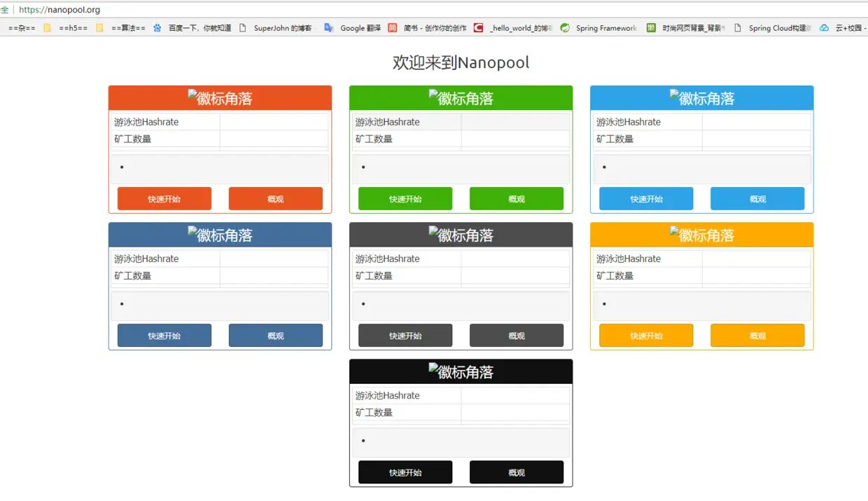
Task: Click the broken logo image in the dark gray card
Action: (461, 235)
